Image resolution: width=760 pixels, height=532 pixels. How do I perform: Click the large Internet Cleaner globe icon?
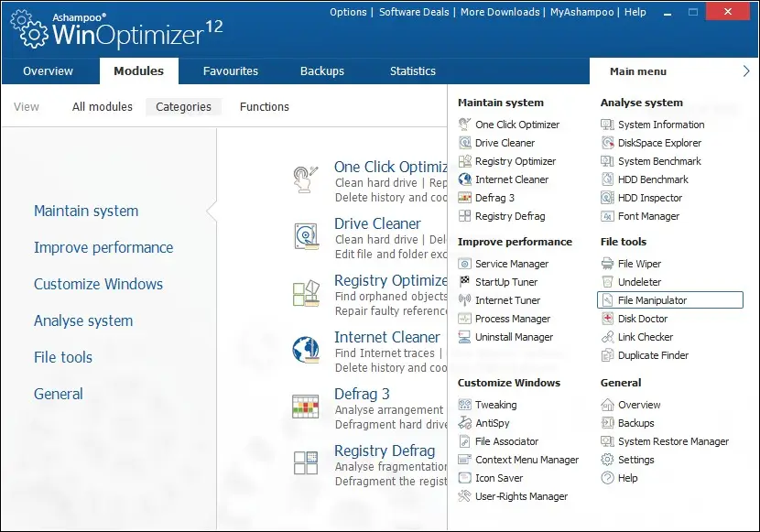click(x=306, y=350)
